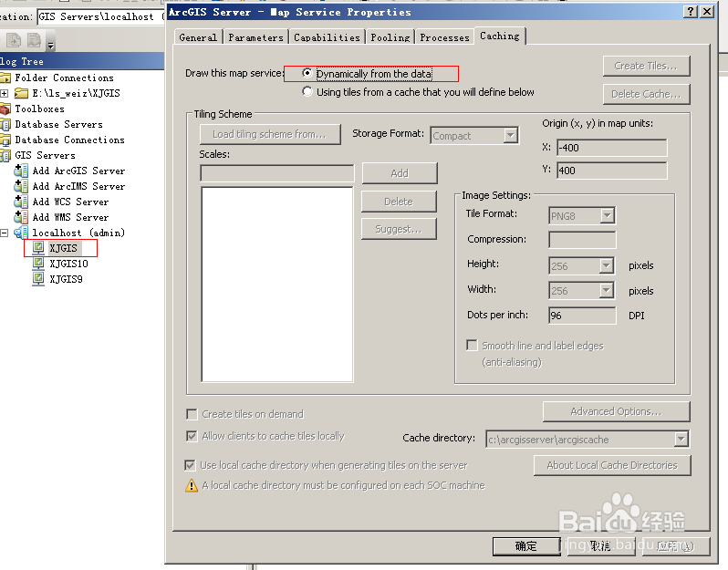Open the toolbar options dropdown arrow
The image size is (728, 570).
coord(50,45)
